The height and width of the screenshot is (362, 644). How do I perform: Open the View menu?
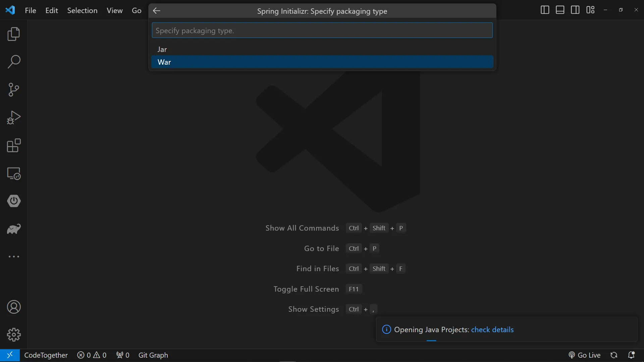(x=114, y=10)
